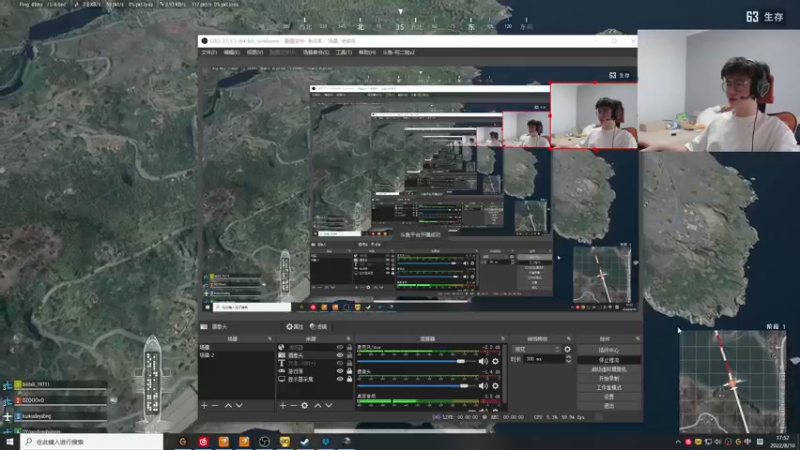Open 属性 properties for the selected source
800x450 pixels.
pos(295,327)
